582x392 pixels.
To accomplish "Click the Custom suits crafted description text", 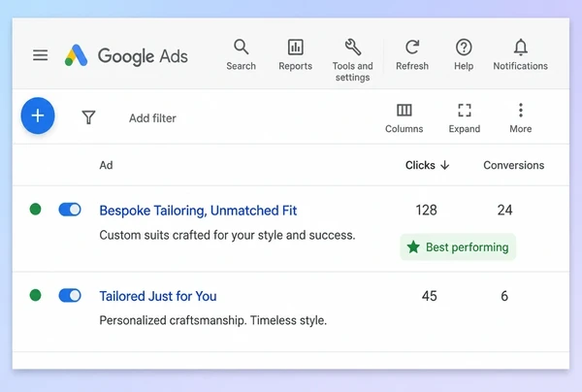I will (x=227, y=236).
